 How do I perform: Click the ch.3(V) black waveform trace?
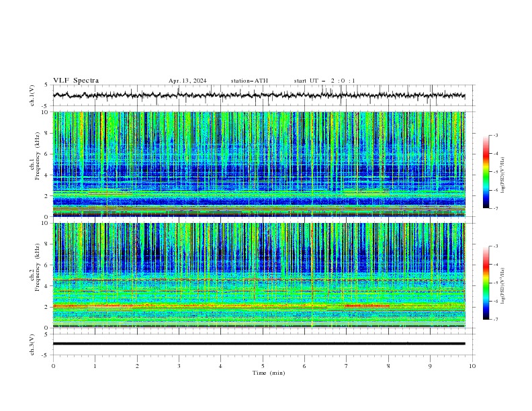coord(259,344)
